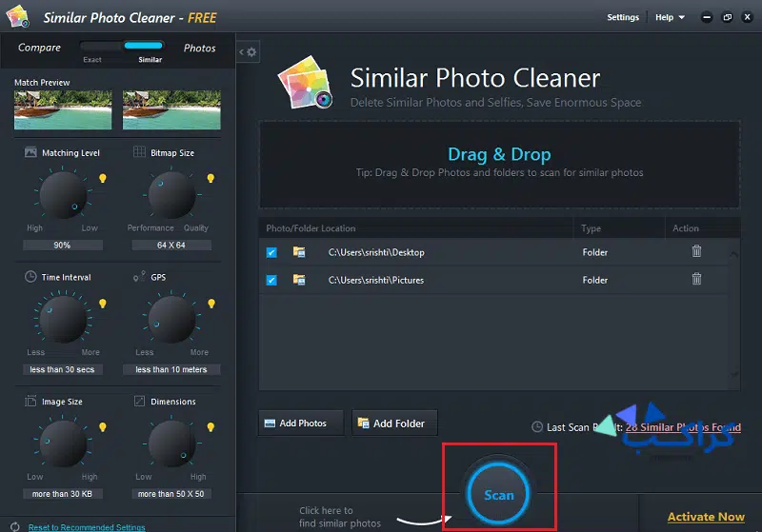Click the Dimensions hint bulb
The width and height of the screenshot is (762, 532).
211,427
